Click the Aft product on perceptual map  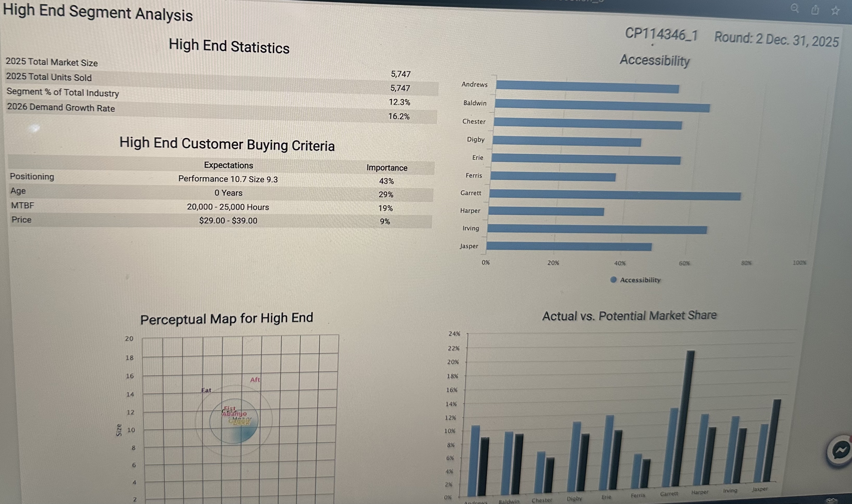(x=255, y=380)
